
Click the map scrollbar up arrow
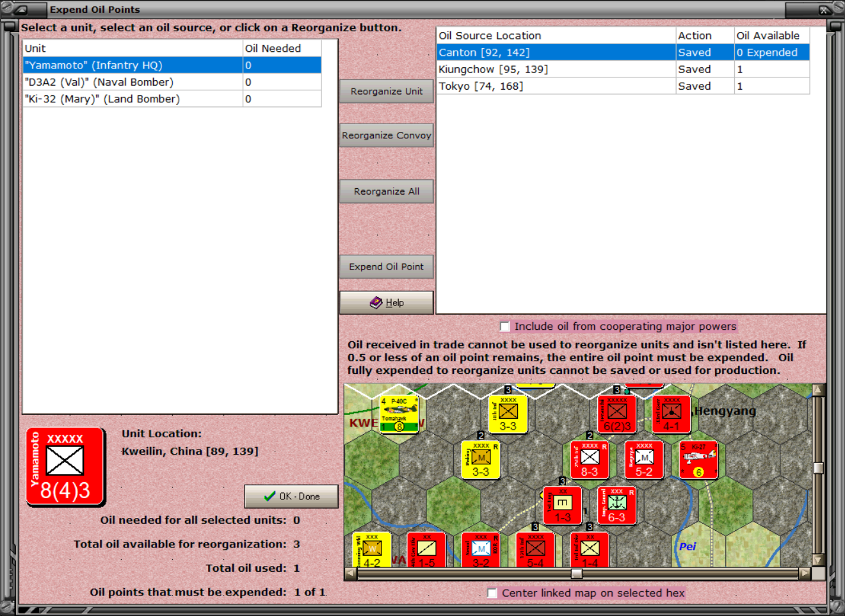[818, 389]
